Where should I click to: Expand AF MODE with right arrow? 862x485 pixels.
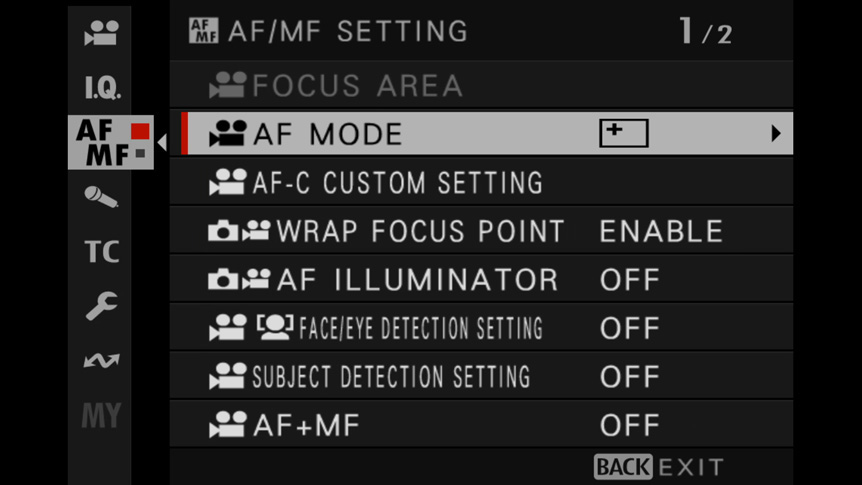(x=776, y=133)
